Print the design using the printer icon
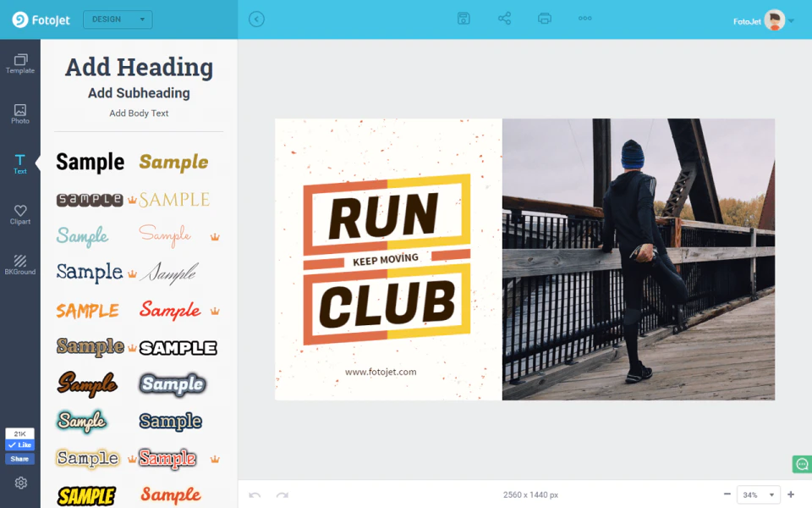Image resolution: width=812 pixels, height=508 pixels. (x=544, y=18)
